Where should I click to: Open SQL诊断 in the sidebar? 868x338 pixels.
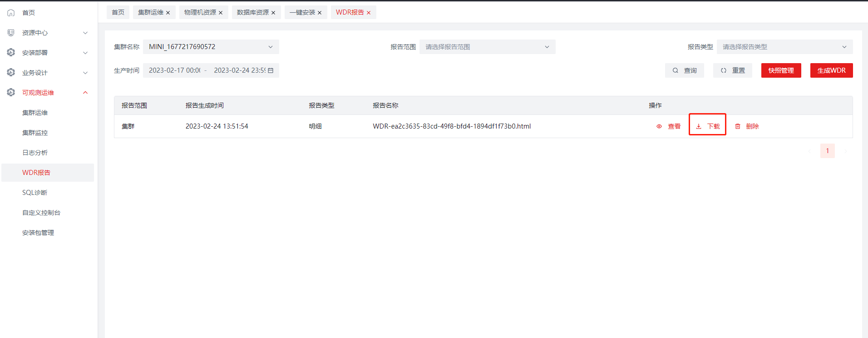tap(35, 193)
